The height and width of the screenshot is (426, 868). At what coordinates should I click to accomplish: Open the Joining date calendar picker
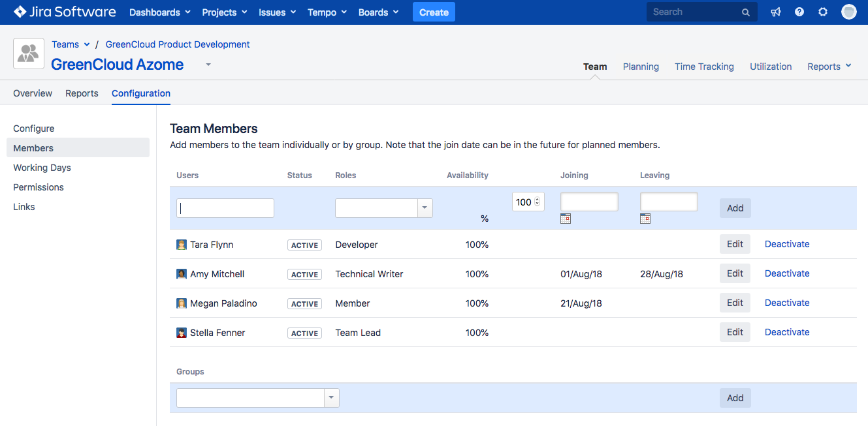click(566, 219)
